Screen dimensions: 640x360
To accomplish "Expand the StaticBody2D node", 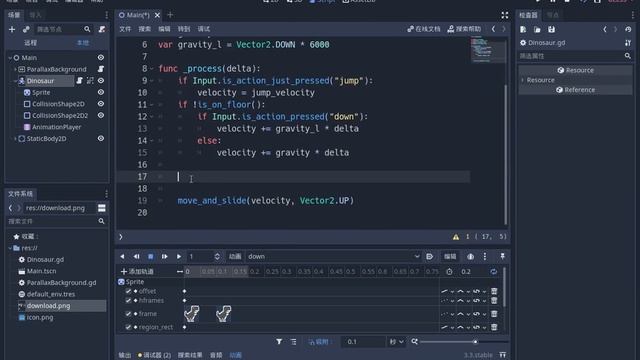I will click(16, 139).
